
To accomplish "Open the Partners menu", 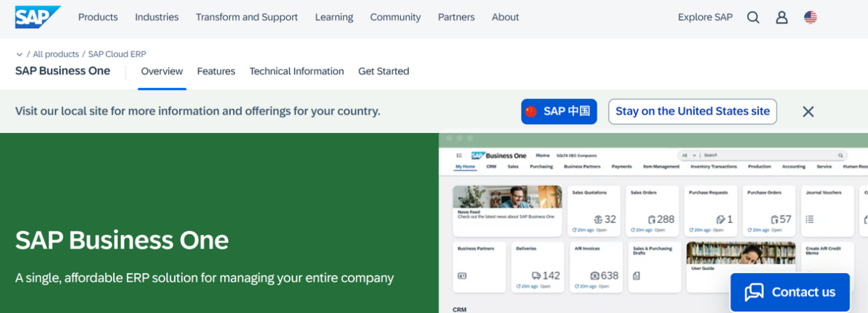I will [456, 17].
